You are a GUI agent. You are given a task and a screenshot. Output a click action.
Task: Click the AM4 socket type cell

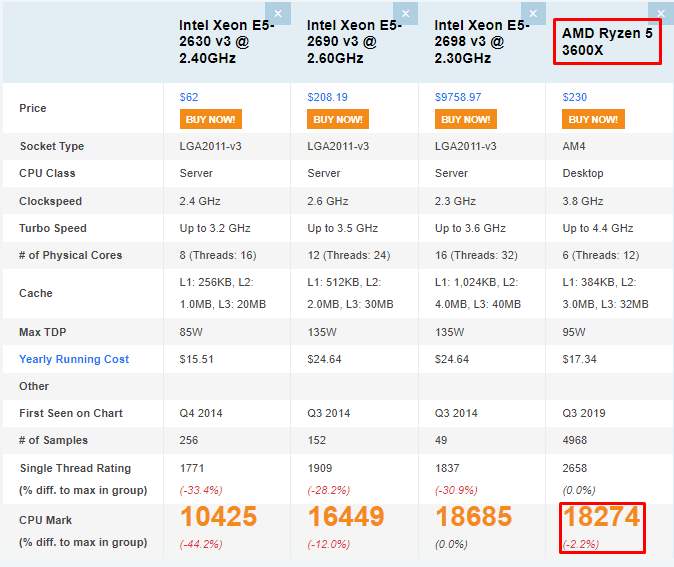574,146
